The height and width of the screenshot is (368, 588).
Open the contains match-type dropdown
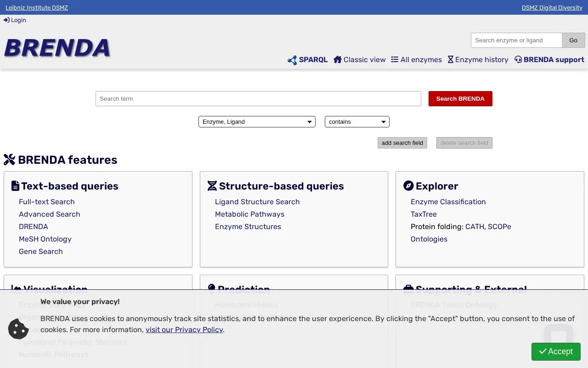[x=357, y=122]
